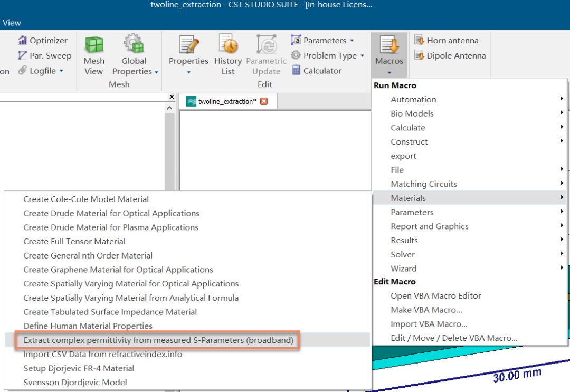Viewport: 570px width, 392px height.
Task: Expand the Properties dropdown arrow
Action: [x=188, y=72]
